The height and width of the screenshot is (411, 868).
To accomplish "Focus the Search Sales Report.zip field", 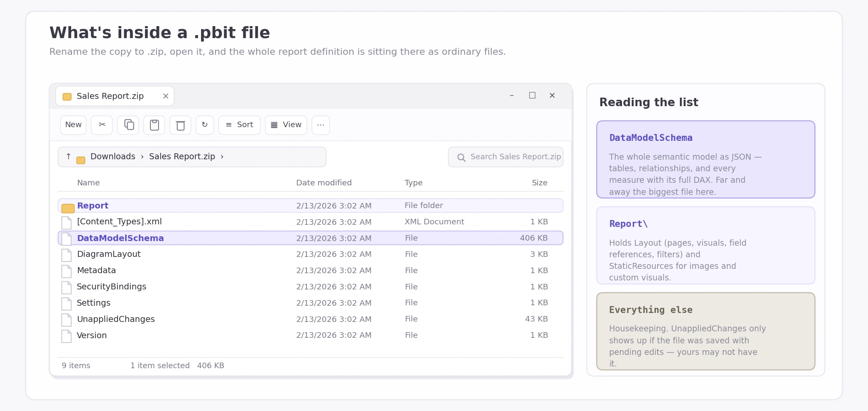I will (506, 157).
